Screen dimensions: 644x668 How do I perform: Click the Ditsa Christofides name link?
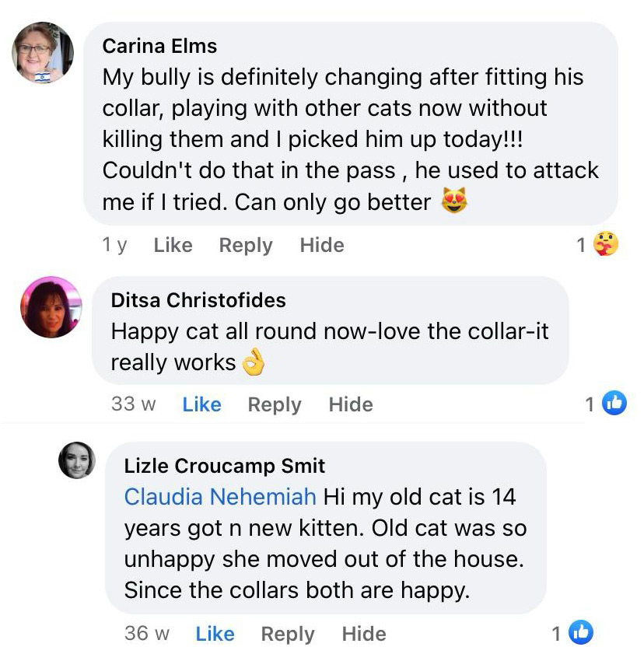tap(198, 300)
